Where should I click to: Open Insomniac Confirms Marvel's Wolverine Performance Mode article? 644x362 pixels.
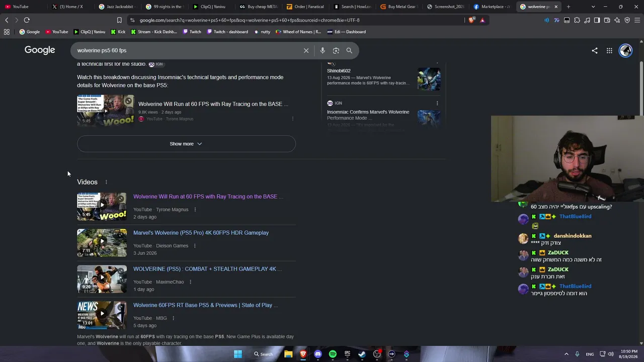[x=368, y=115]
